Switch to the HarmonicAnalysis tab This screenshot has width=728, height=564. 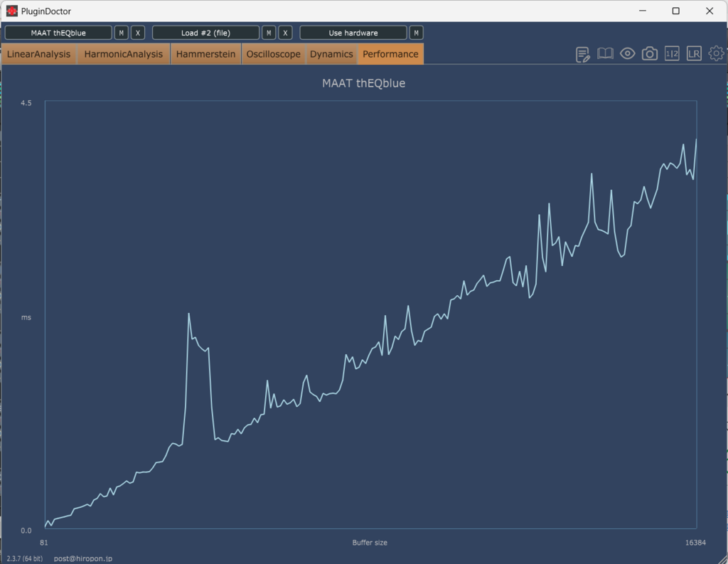coord(124,54)
